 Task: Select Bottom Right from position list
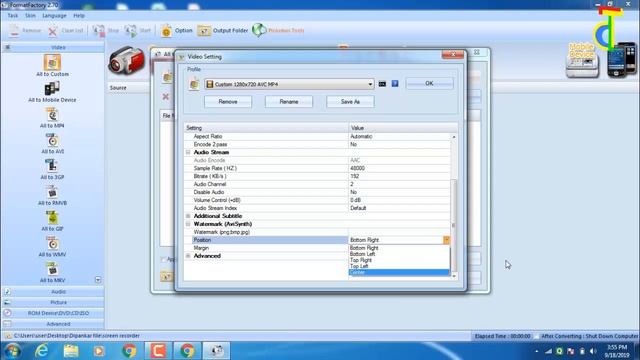point(399,248)
